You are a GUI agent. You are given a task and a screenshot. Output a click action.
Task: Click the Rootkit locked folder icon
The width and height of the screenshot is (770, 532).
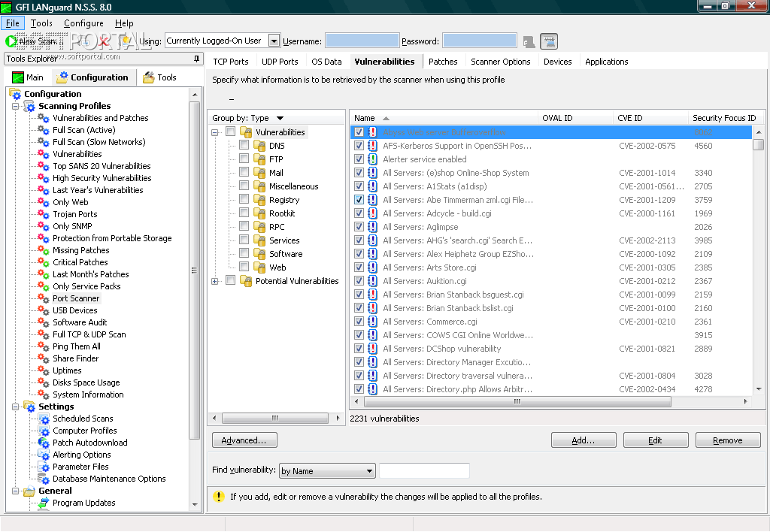tap(259, 213)
